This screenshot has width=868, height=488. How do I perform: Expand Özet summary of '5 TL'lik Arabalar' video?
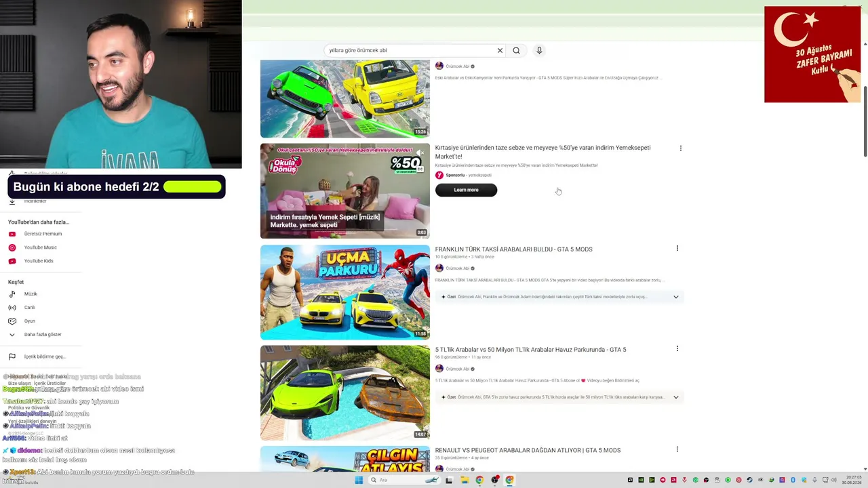tap(675, 397)
